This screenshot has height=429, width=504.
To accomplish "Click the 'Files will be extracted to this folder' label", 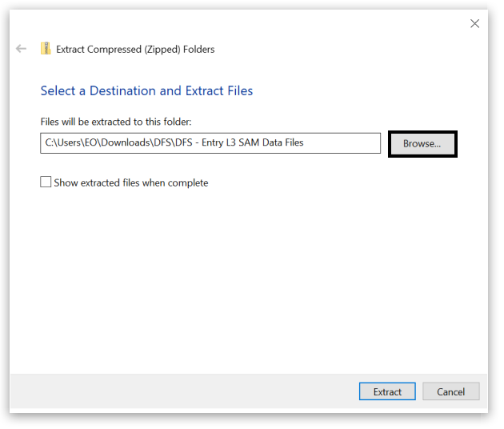I will click(x=116, y=122).
